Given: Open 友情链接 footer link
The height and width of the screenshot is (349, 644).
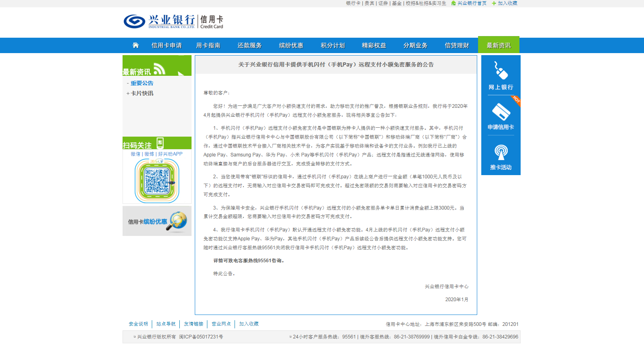Looking at the screenshot, I should click(194, 324).
